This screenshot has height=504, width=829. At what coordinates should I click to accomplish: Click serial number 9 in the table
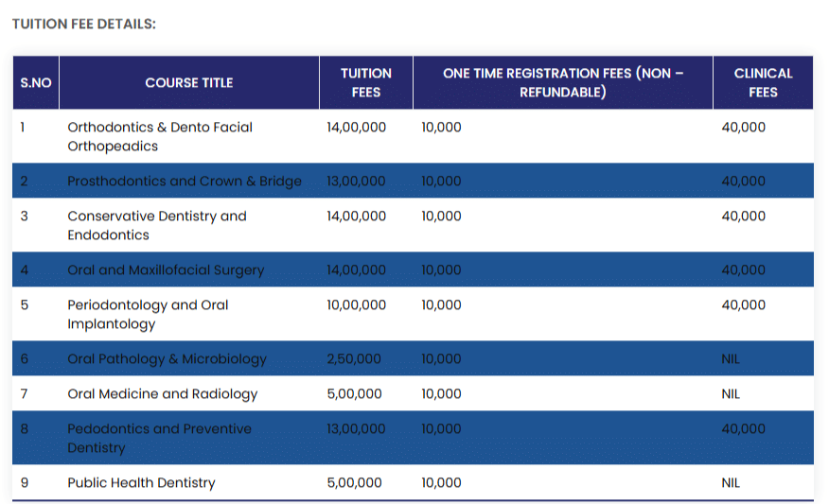pyautogui.click(x=25, y=483)
